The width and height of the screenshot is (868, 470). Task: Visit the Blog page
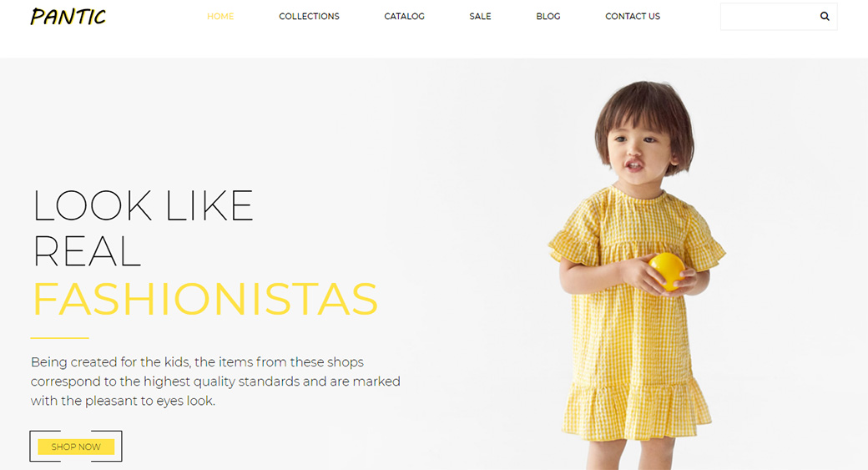(548, 17)
